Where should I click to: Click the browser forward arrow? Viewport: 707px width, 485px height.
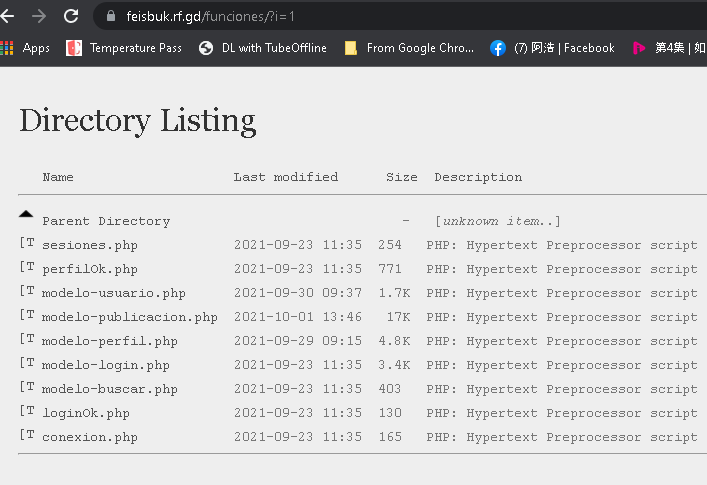[39, 16]
